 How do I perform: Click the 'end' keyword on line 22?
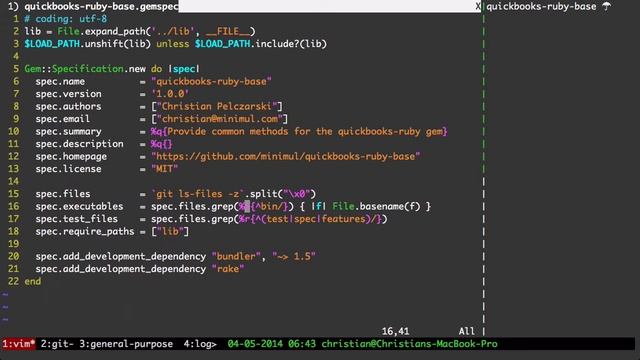(33, 281)
